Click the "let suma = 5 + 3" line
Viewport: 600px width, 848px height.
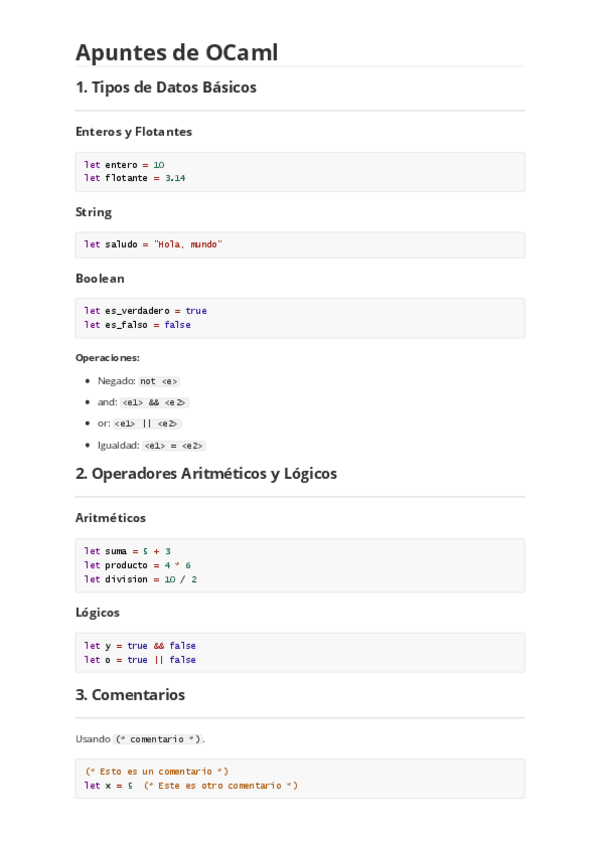pyautogui.click(x=127, y=551)
